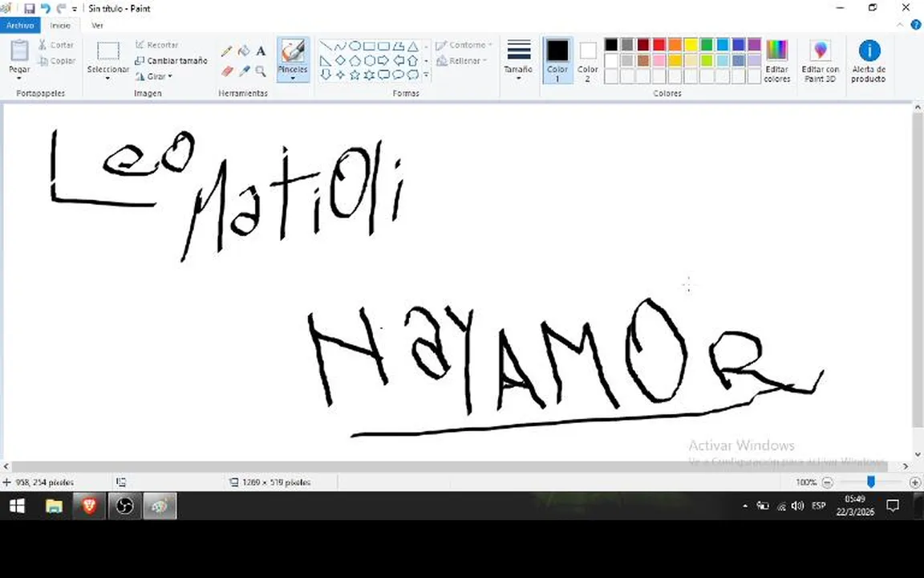
Task: Choose the pentagon shape
Action: point(355,60)
